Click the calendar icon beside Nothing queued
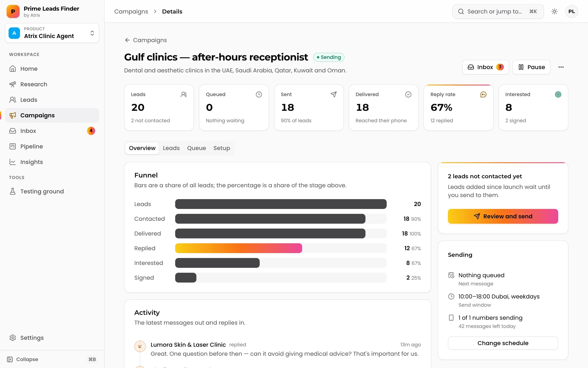Viewport: 588px width, 368px height. [x=451, y=275]
